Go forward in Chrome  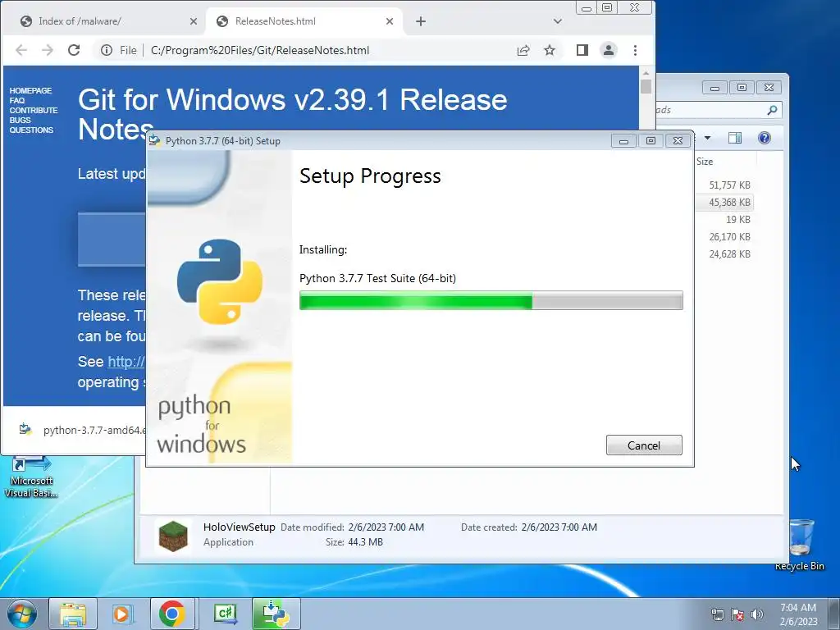tap(48, 50)
